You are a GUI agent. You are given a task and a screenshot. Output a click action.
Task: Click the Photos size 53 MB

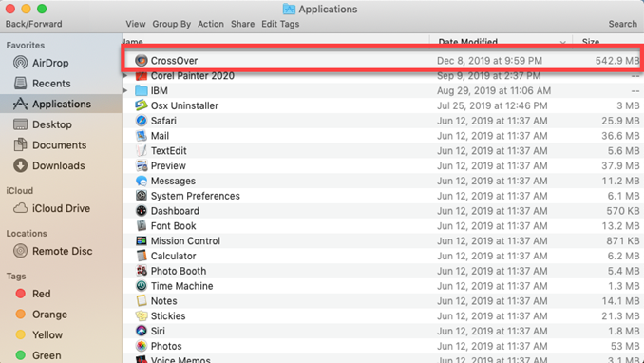(625, 346)
